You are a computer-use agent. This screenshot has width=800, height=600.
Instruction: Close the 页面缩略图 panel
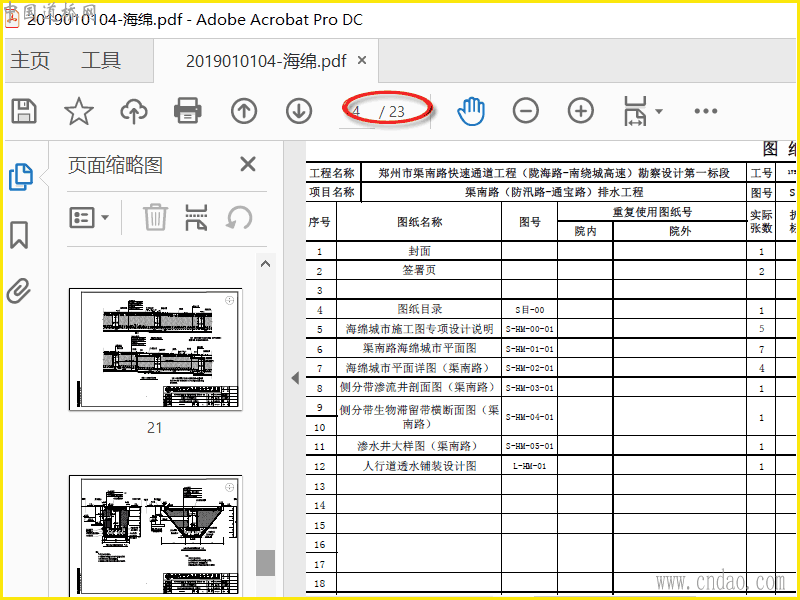pyautogui.click(x=248, y=164)
